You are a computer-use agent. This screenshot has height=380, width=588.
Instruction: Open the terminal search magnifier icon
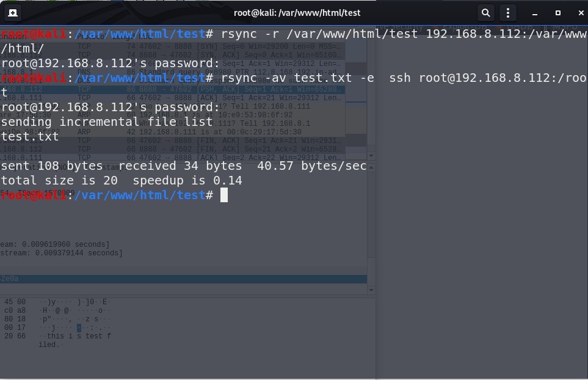click(485, 13)
